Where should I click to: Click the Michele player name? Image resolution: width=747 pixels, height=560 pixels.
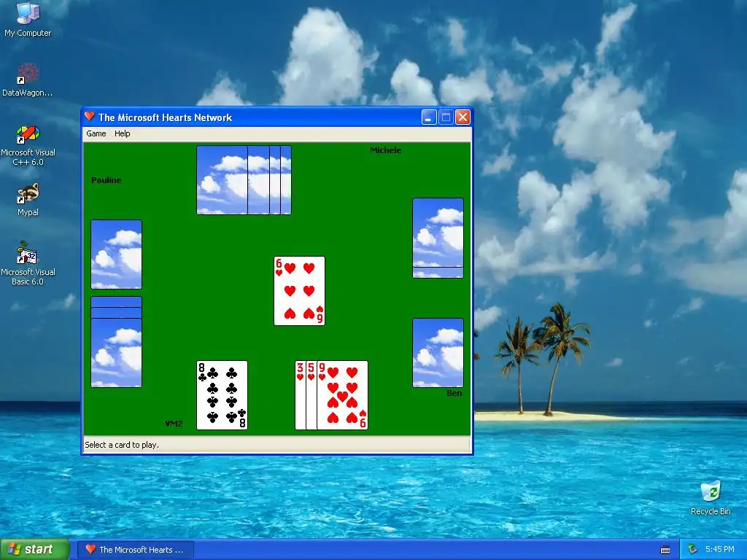tap(385, 150)
